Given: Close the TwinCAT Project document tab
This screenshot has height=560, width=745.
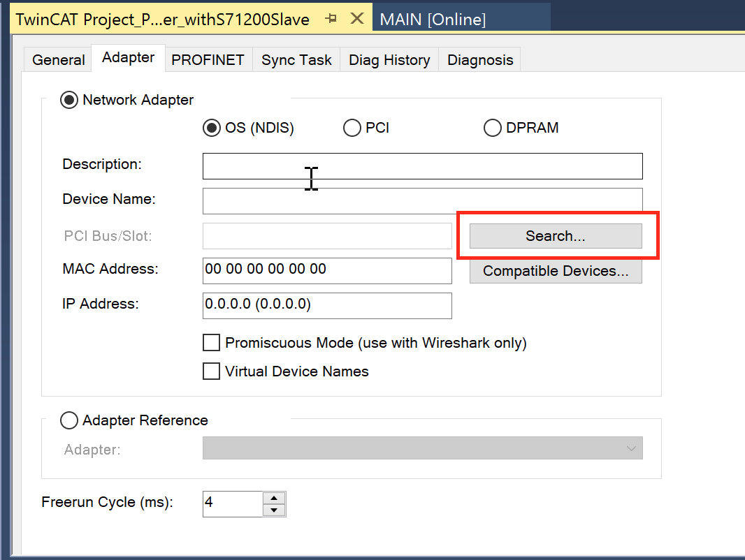Looking at the screenshot, I should pyautogui.click(x=357, y=19).
